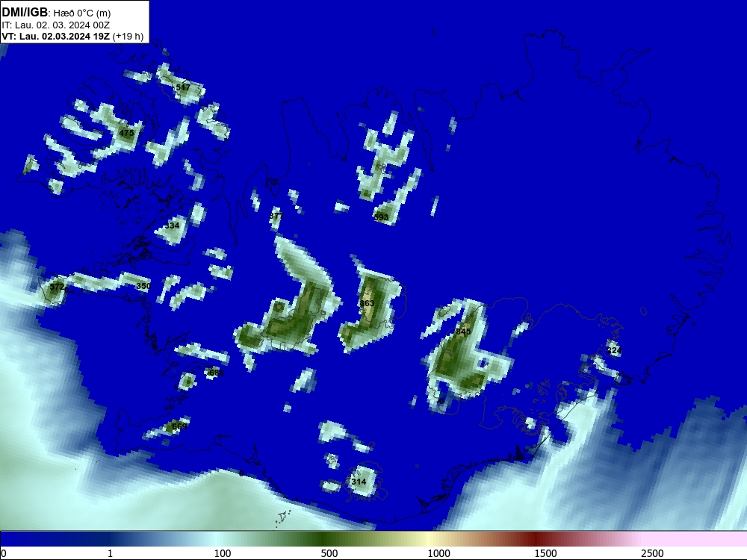Viewport: 747px width, 560px height.
Task: Click the 845 height label
Action: pyautogui.click(x=463, y=332)
